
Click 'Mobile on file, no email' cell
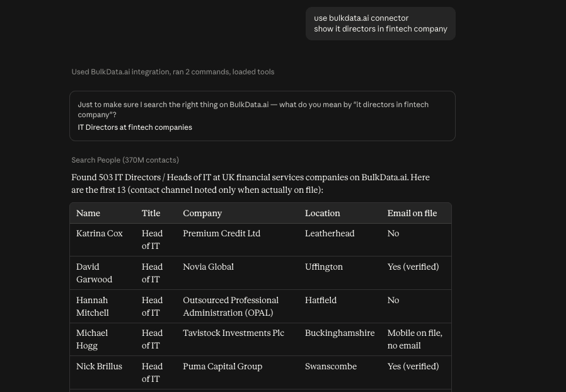(x=415, y=339)
